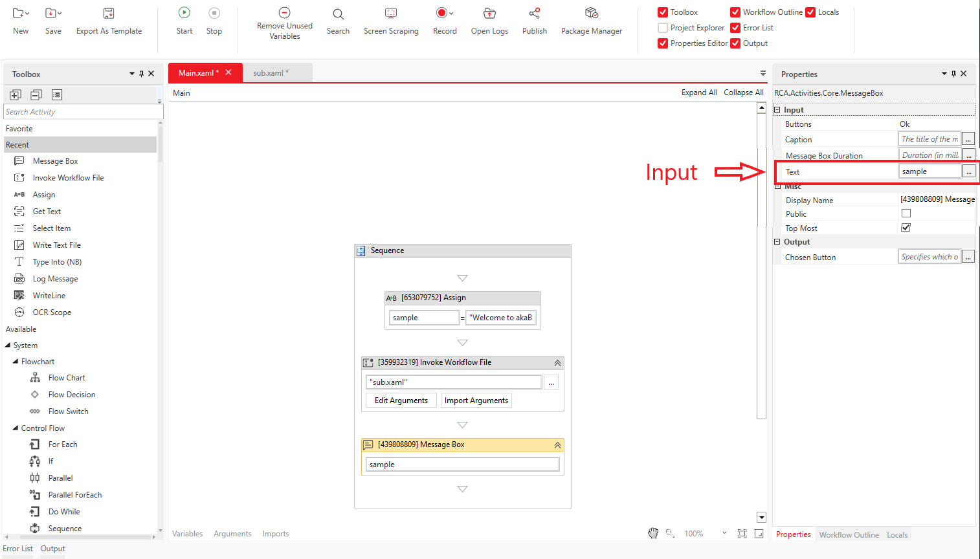Collapse the Output properties section

777,242
